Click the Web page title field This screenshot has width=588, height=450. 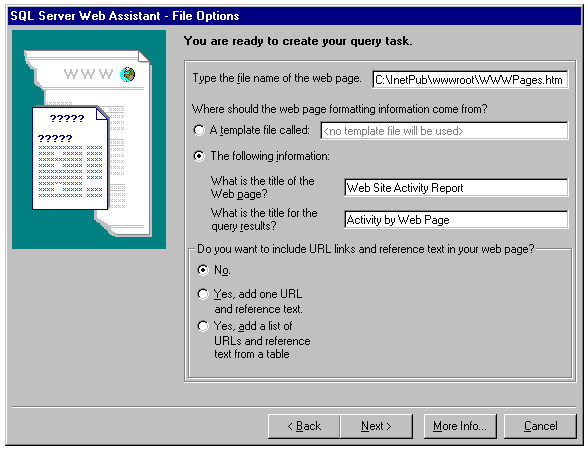[456, 188]
